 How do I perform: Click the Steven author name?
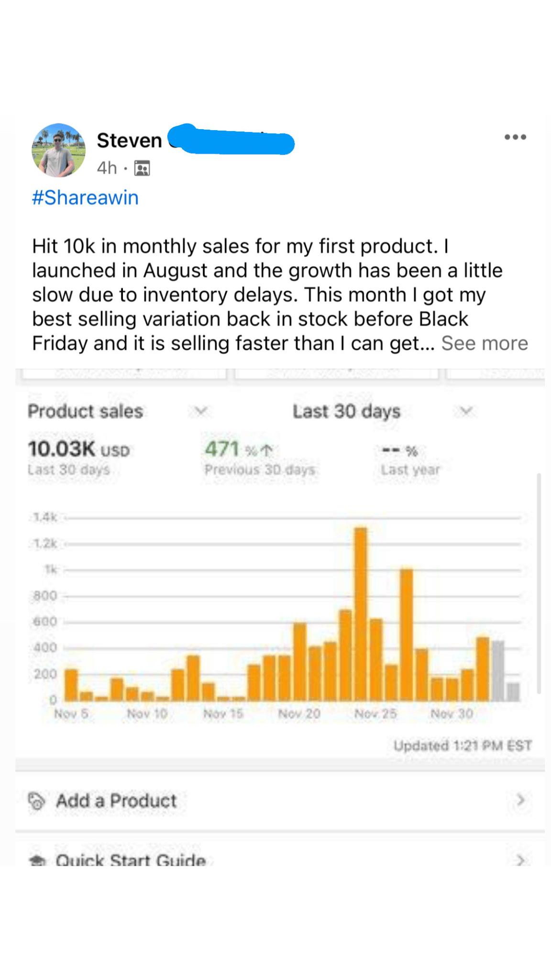coord(129,141)
